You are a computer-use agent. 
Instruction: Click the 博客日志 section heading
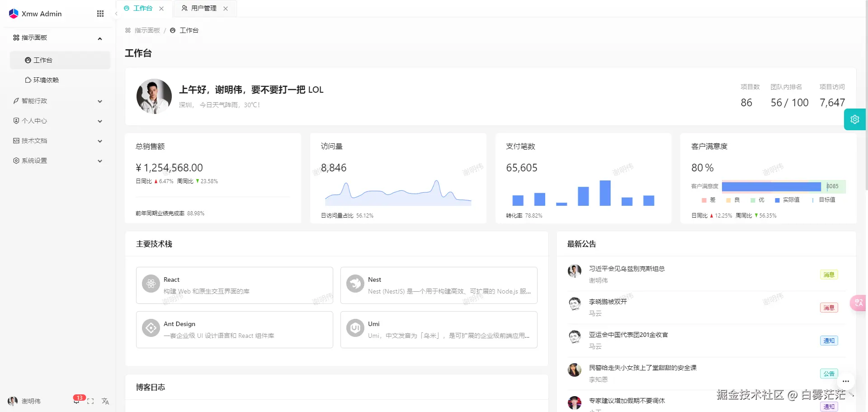click(x=151, y=387)
